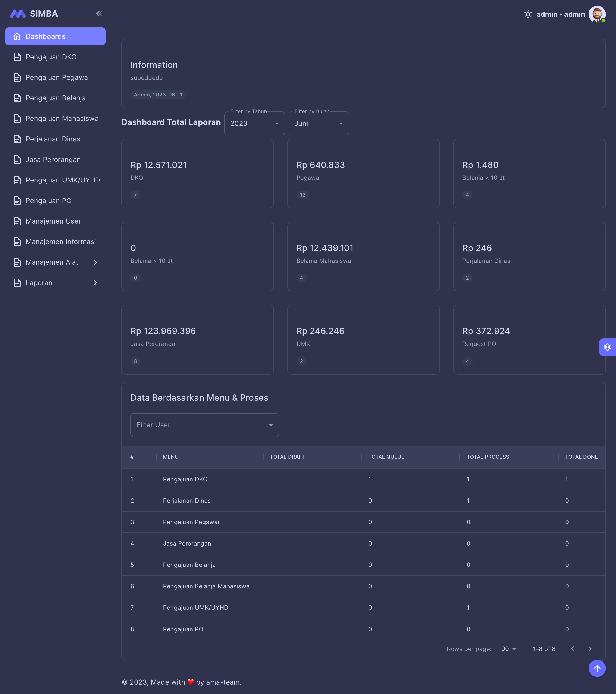Open the Filter User dropdown
616x694 pixels.
204,425
